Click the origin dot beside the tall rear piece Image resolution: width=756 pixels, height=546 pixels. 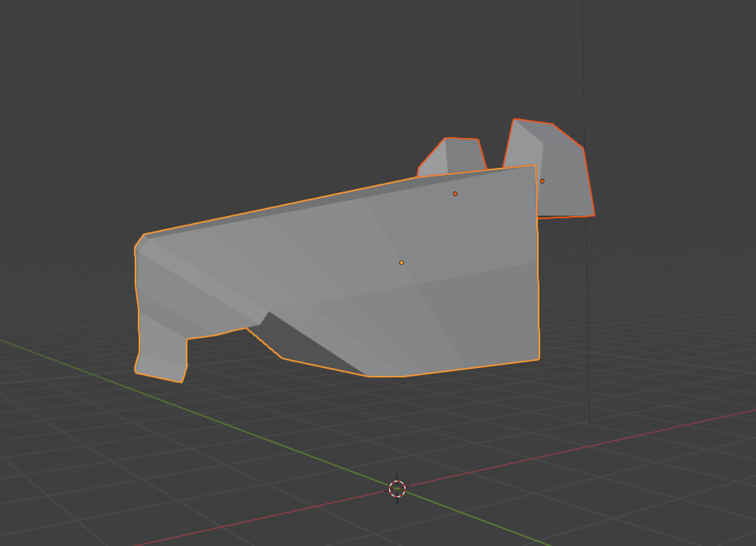[543, 181]
